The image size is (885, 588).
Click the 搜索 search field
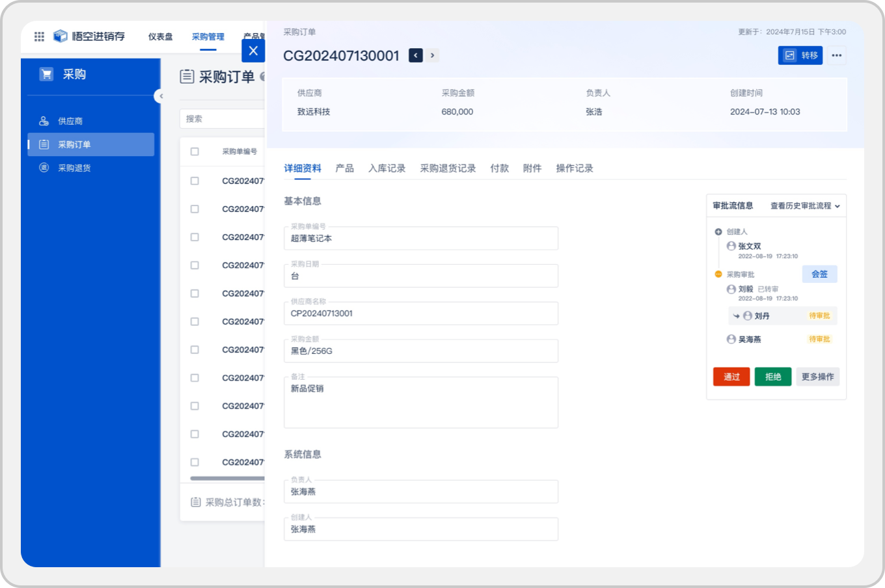coord(222,119)
